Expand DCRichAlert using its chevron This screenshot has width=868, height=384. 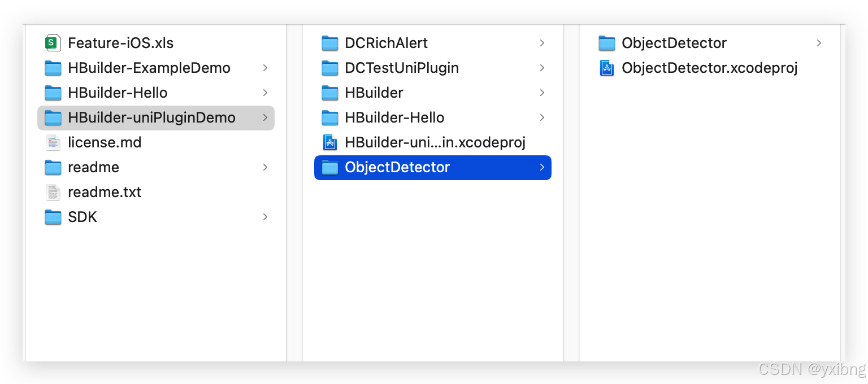[x=542, y=43]
